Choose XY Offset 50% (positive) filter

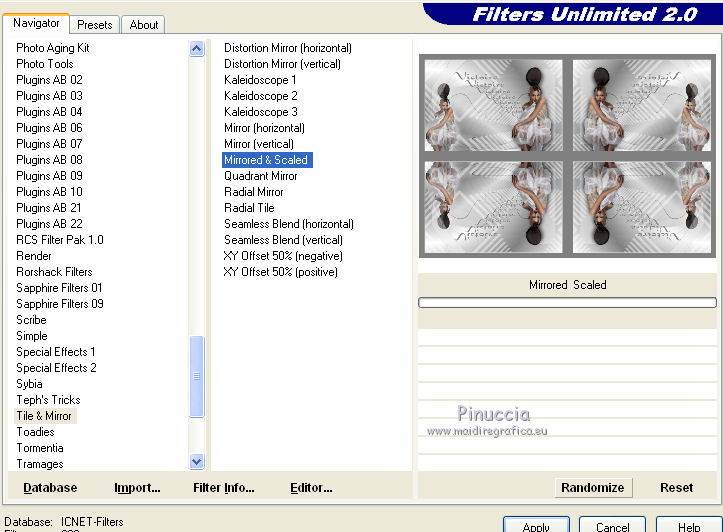point(280,272)
